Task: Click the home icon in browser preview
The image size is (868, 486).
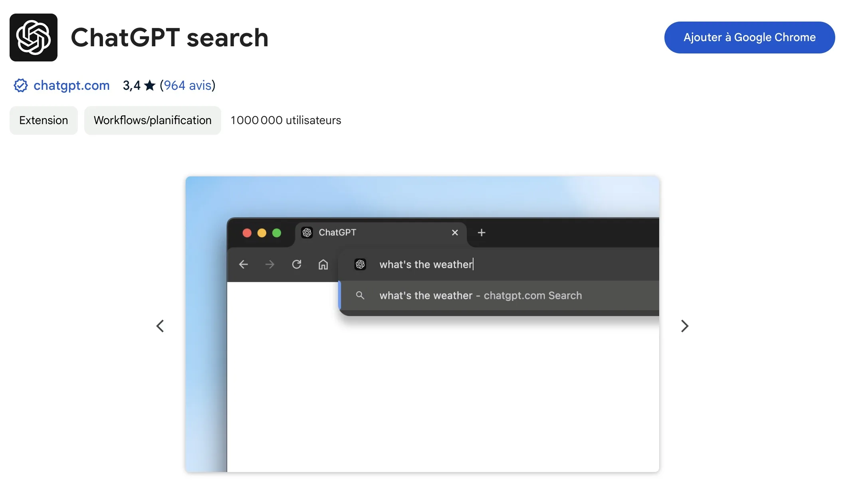Action: [x=323, y=265]
